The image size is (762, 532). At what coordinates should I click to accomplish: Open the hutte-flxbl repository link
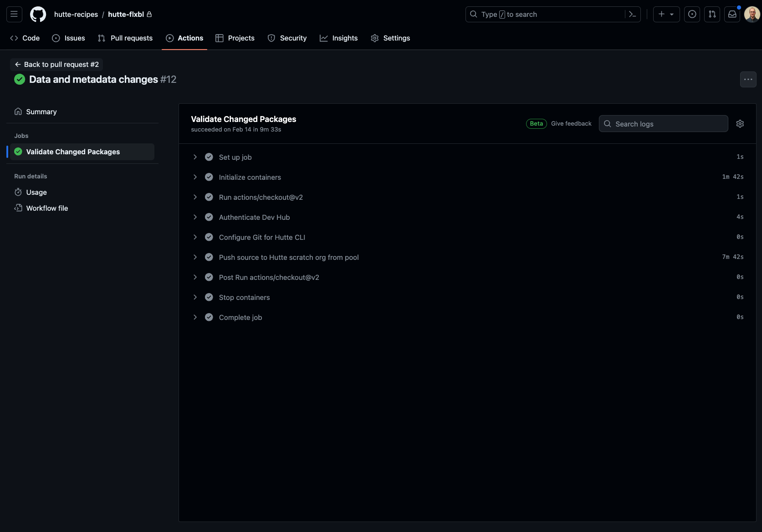[126, 15]
